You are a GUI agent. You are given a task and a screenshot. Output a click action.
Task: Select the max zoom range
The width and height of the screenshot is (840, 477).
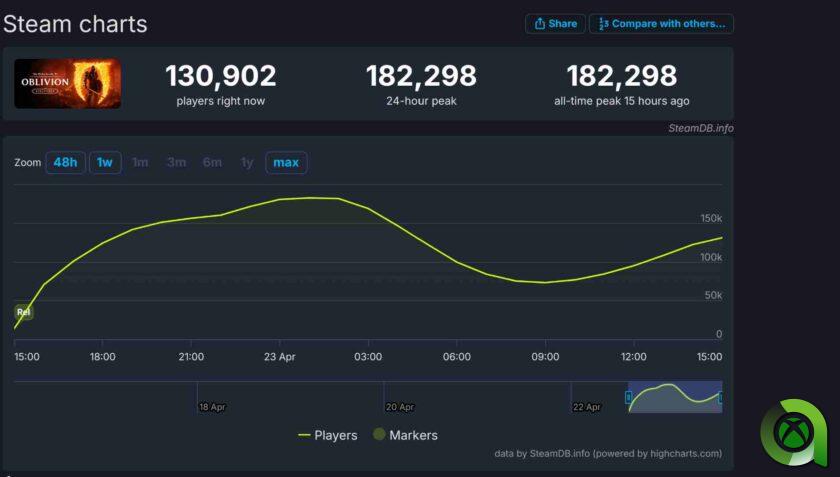point(286,162)
